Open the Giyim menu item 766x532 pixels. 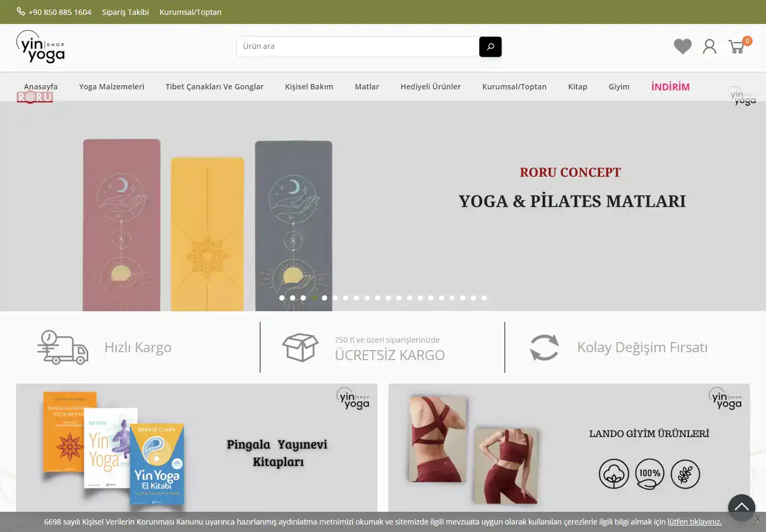(619, 87)
